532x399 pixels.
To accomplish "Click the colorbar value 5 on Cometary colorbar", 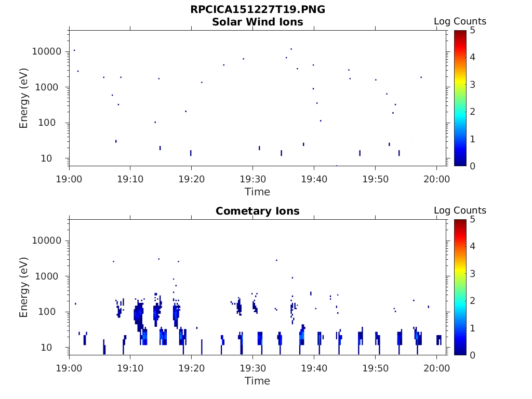I will (472, 220).
